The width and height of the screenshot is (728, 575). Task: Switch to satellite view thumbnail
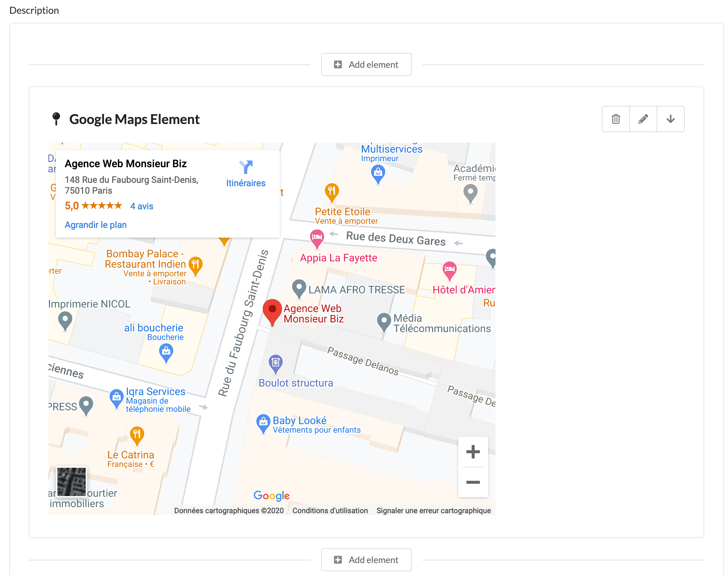(x=72, y=482)
